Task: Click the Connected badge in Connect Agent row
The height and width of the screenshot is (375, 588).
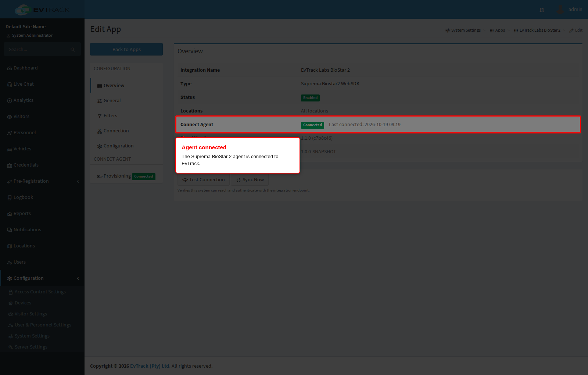Action: [x=312, y=125]
